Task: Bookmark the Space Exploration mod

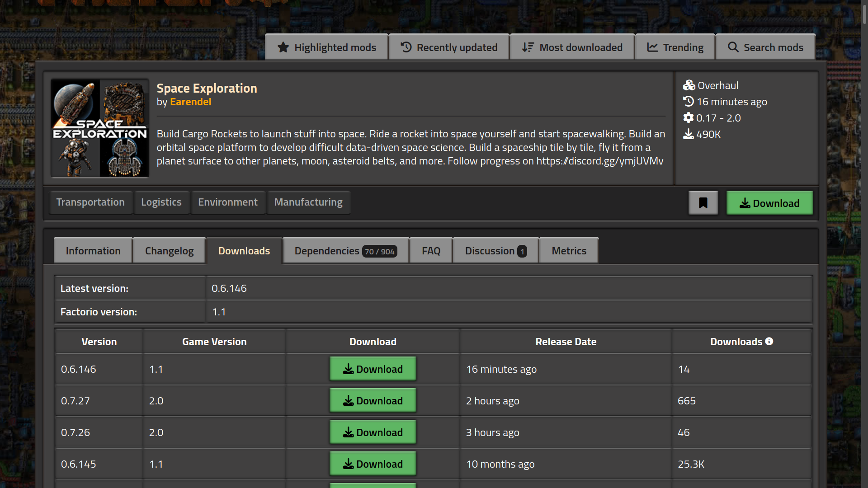Action: tap(703, 203)
